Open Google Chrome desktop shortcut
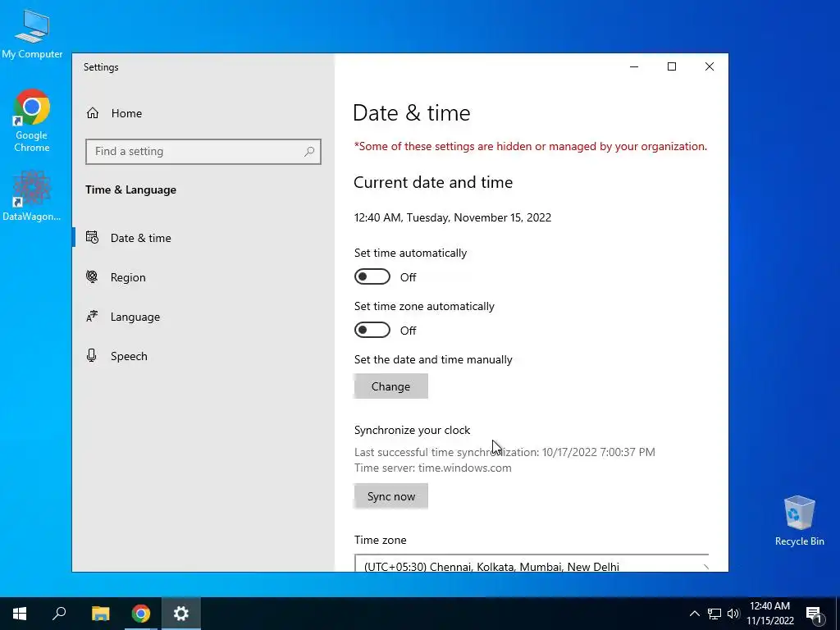Screen dimensions: 840x630 [32, 121]
